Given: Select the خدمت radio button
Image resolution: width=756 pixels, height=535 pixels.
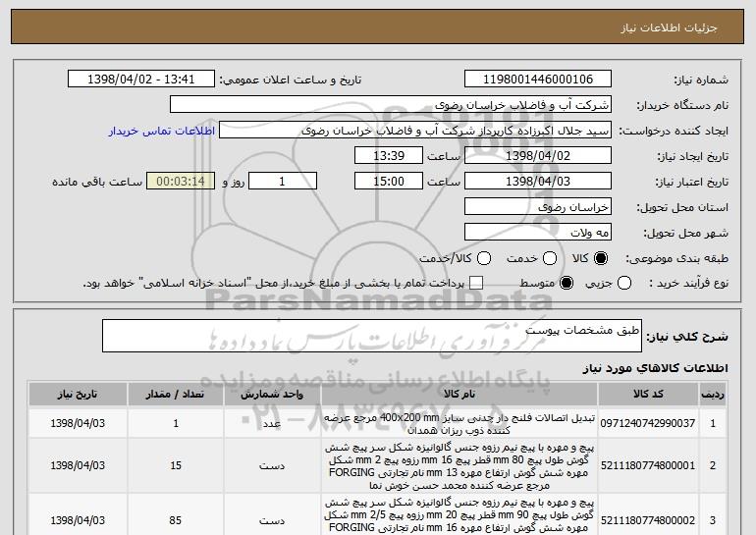Looking at the screenshot, I should coord(550,258).
